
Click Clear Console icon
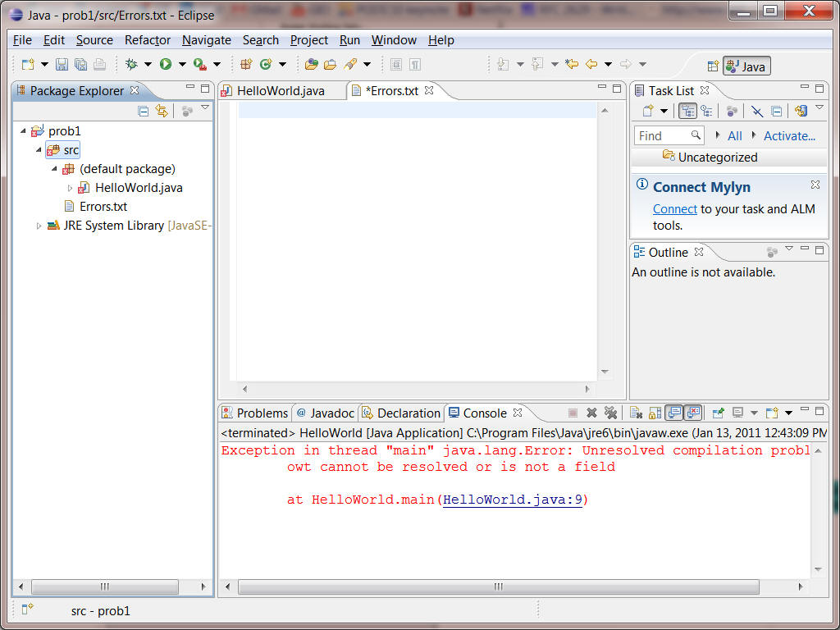[636, 413]
